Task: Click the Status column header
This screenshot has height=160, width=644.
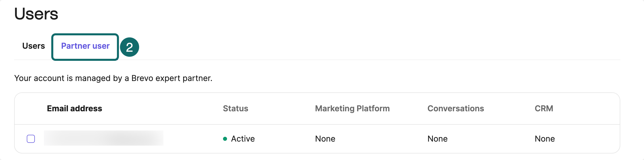Action: point(236,109)
